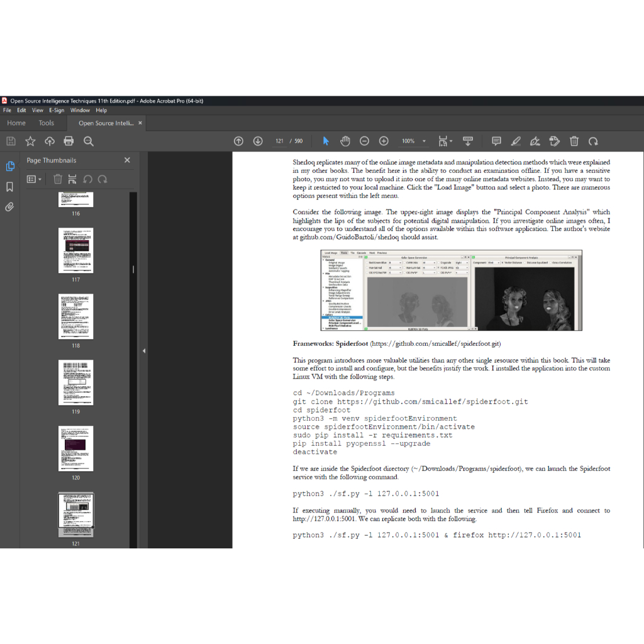Open the zoom level 100% dropdown

click(x=424, y=142)
